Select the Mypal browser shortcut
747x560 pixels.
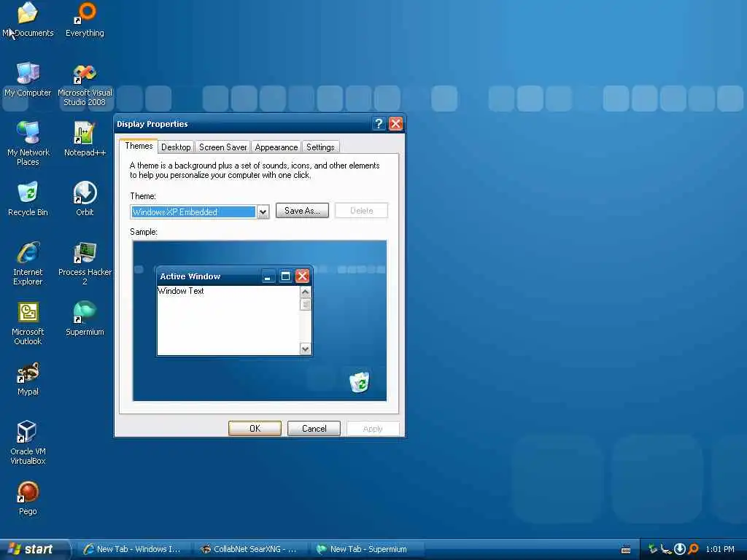[28, 378]
